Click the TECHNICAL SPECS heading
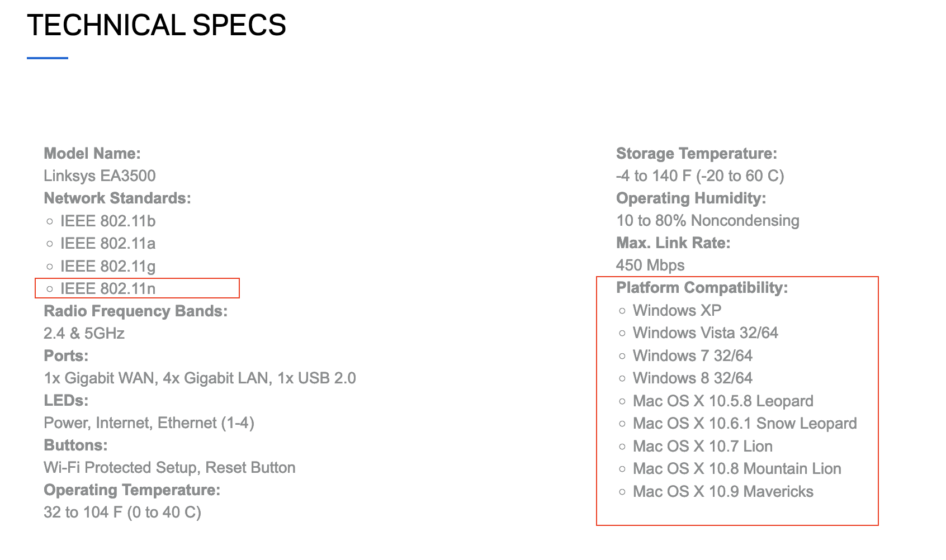Screen dimensions: 946x560 tap(157, 26)
